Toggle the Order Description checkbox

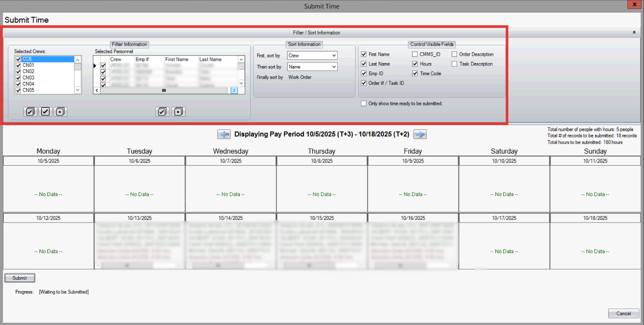(x=454, y=54)
